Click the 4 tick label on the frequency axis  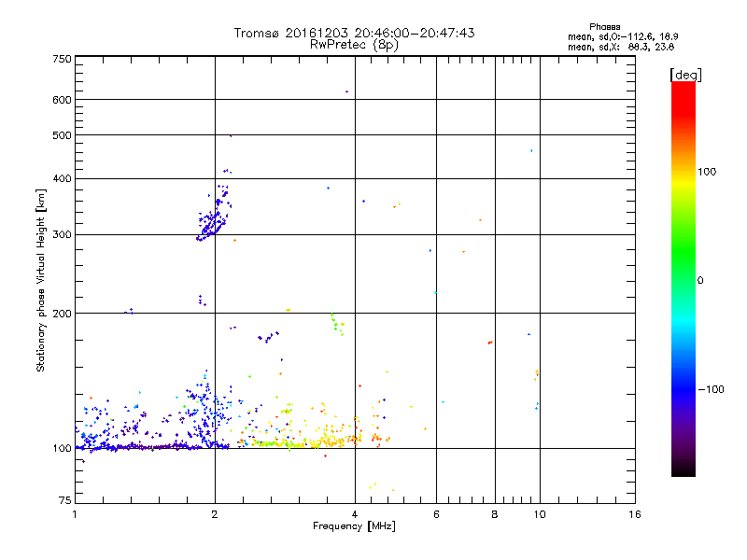(355, 514)
